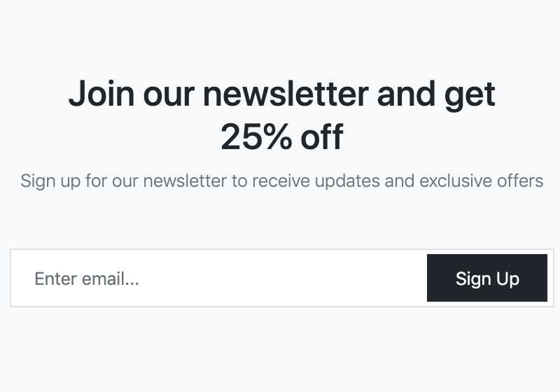Click the 'off' word in headline

[x=322, y=137]
